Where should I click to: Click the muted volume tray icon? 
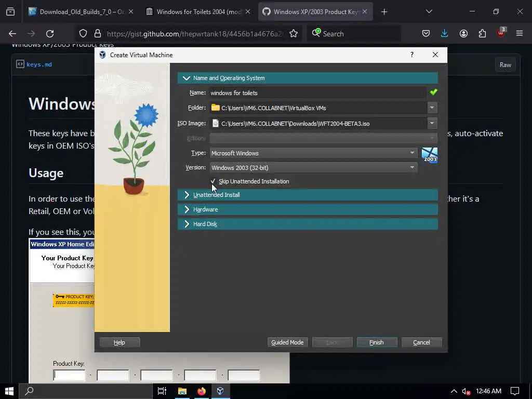pos(466,391)
